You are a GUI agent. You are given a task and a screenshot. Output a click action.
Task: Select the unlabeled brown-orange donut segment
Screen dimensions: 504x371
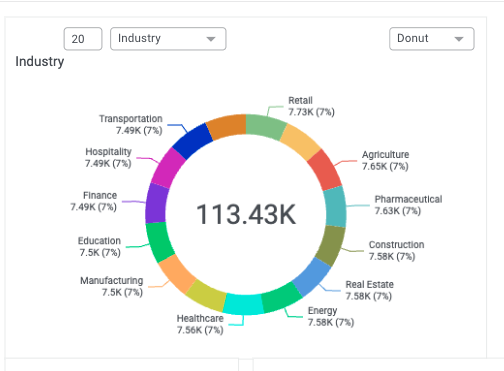[227, 127]
